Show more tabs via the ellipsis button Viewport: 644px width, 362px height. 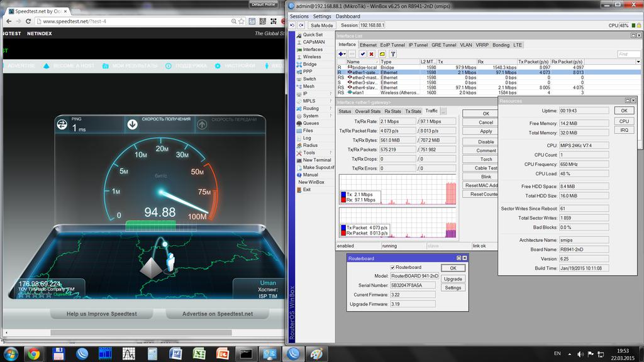[443, 111]
